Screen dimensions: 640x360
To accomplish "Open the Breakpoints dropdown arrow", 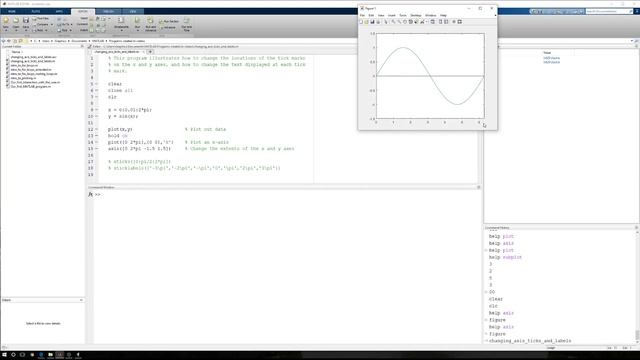I will click(122, 30).
